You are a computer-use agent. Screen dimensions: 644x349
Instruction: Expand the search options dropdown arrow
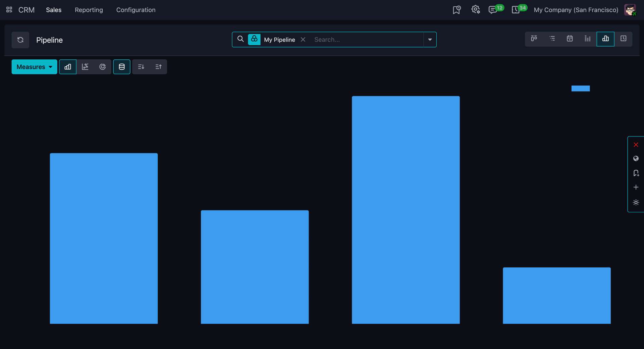click(x=430, y=40)
